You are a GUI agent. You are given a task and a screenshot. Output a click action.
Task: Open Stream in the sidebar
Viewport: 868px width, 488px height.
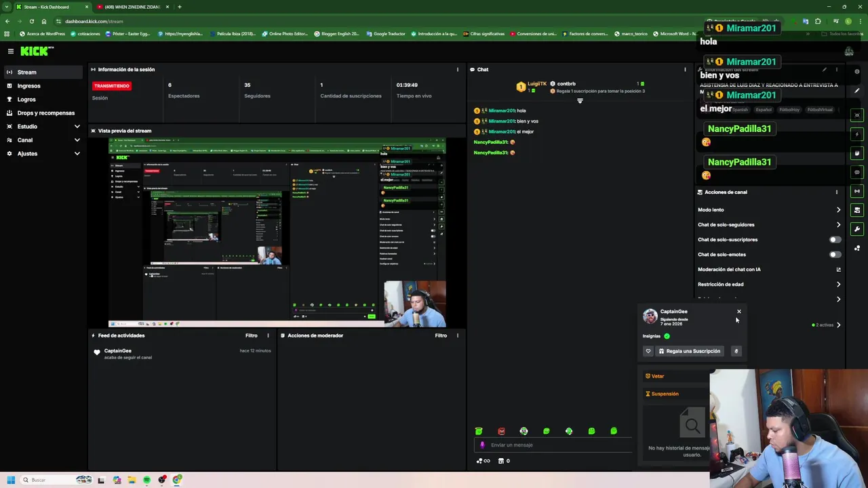[43, 72]
